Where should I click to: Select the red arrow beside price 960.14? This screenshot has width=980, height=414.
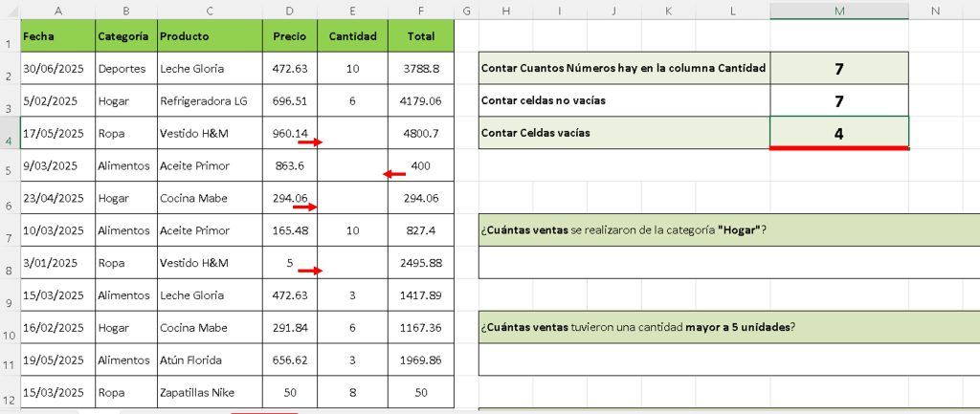pyautogui.click(x=310, y=142)
